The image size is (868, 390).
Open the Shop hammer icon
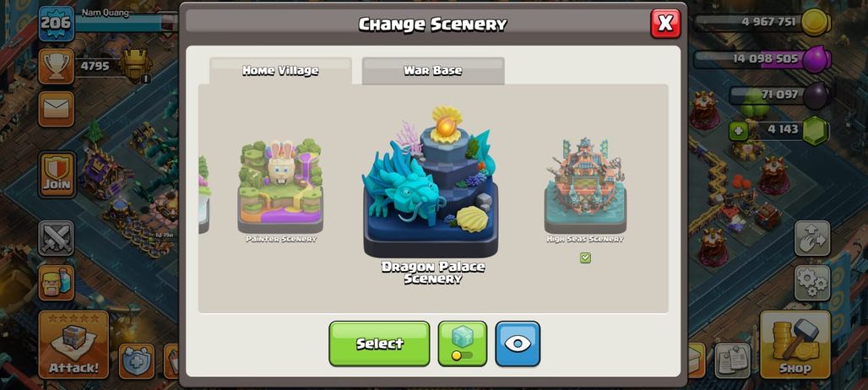795,344
